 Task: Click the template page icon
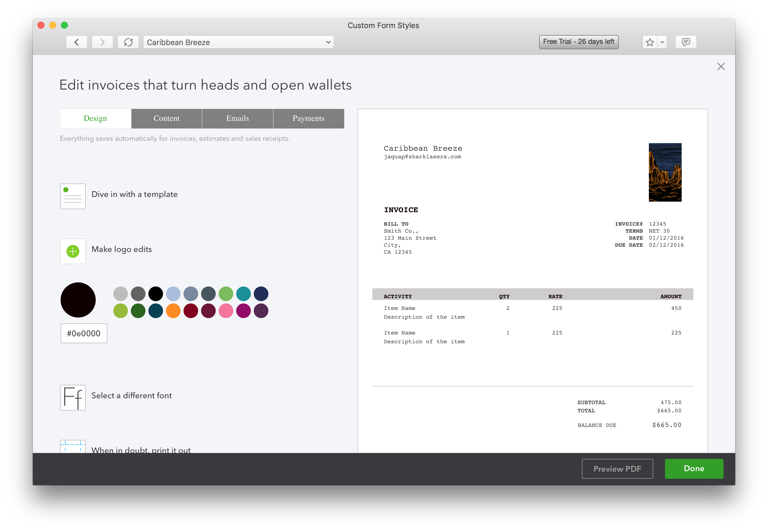pyautogui.click(x=73, y=196)
